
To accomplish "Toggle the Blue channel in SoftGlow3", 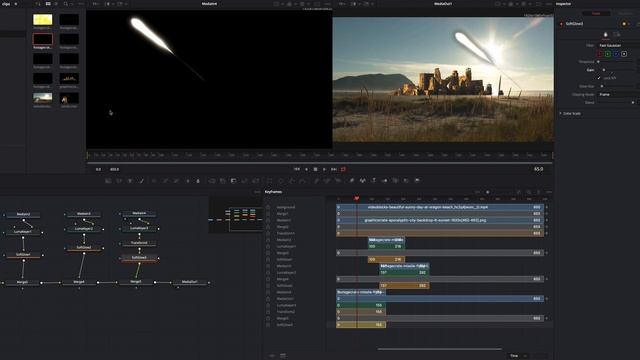I will [616, 54].
